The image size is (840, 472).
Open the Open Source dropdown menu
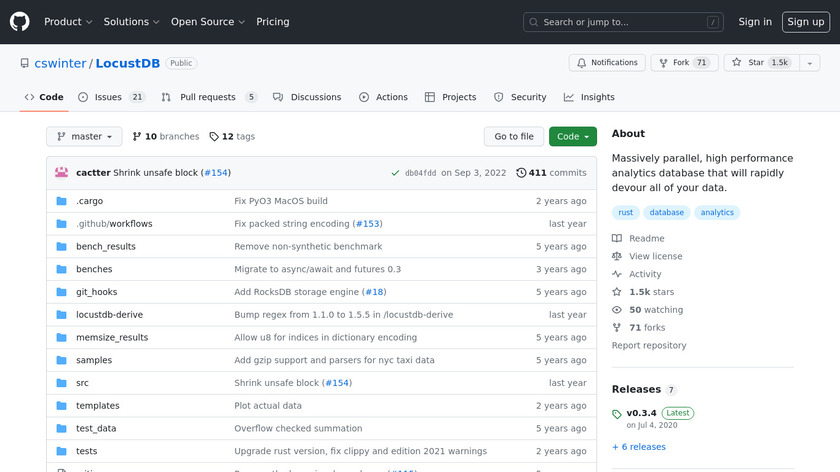click(x=208, y=22)
